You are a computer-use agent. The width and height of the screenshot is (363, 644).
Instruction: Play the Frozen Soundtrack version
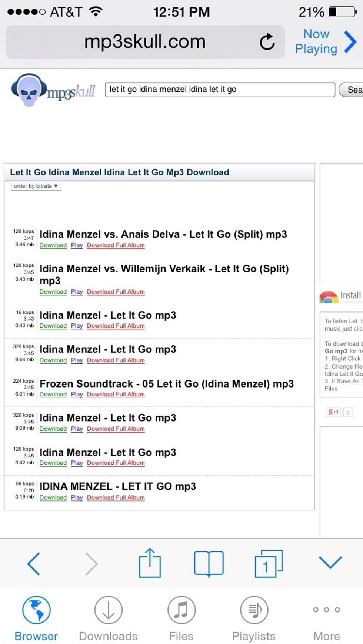point(77,395)
